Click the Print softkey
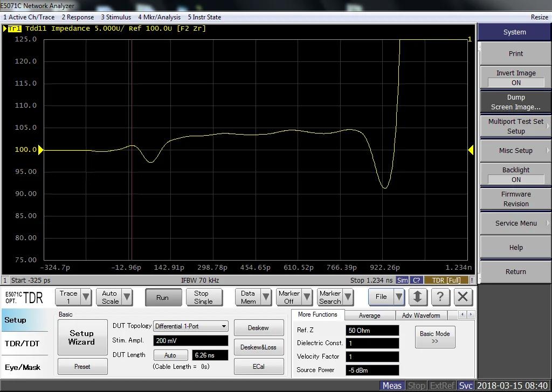The image size is (552, 392). coord(516,53)
